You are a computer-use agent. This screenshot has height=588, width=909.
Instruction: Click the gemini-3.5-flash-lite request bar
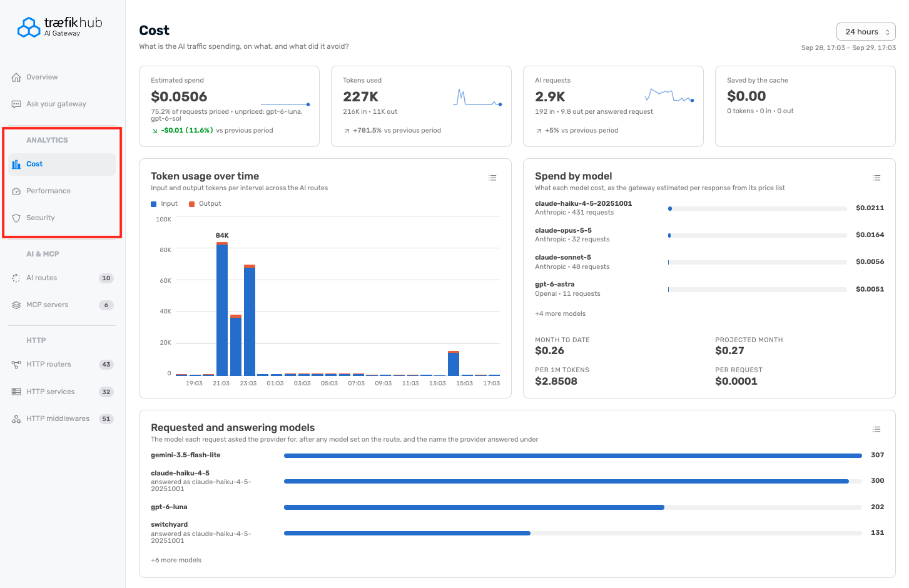tap(573, 456)
